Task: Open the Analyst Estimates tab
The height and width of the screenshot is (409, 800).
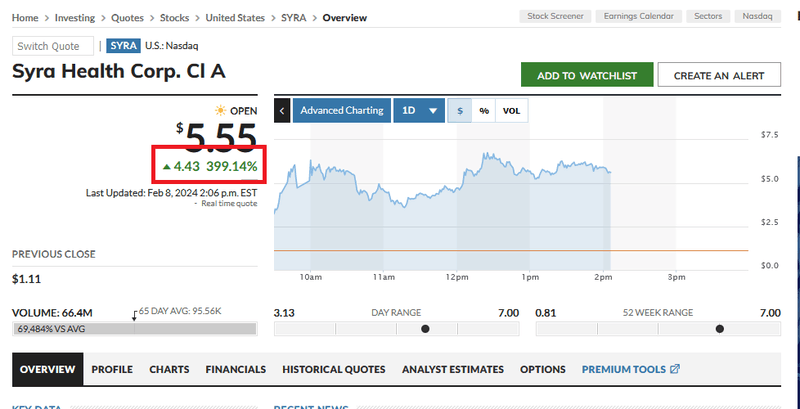Action: (453, 369)
